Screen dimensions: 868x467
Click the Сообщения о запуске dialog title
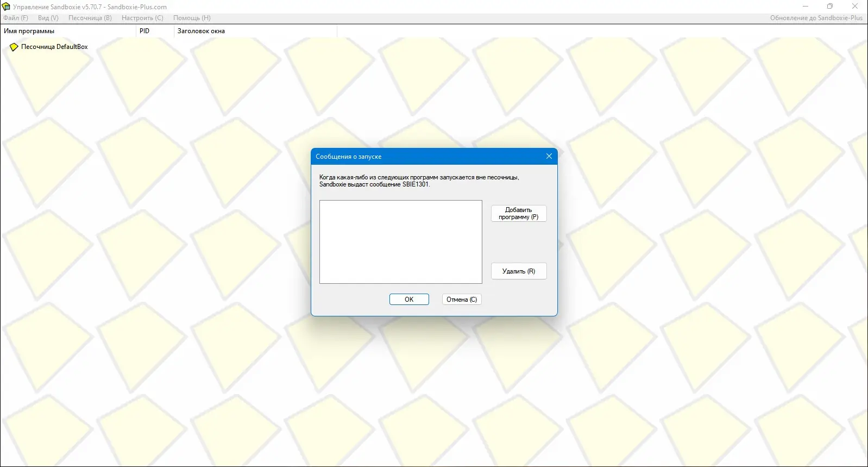[349, 157]
